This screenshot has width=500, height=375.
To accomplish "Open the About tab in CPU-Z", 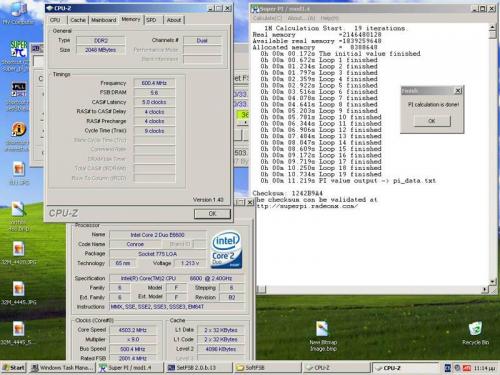I will click(x=174, y=20).
